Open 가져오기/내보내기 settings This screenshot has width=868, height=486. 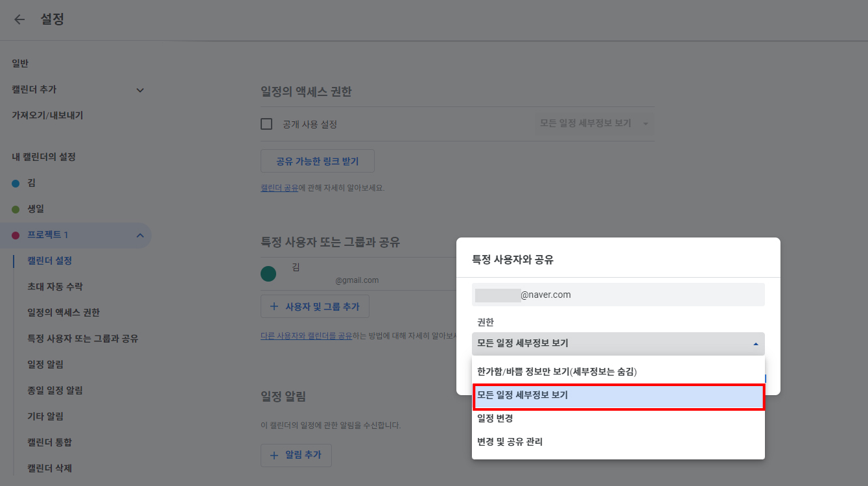pos(47,115)
